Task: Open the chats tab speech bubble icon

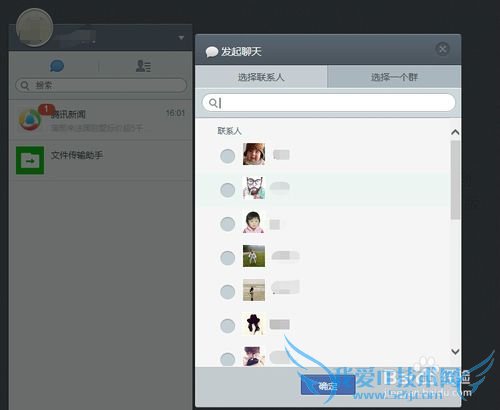Action: 57,65
